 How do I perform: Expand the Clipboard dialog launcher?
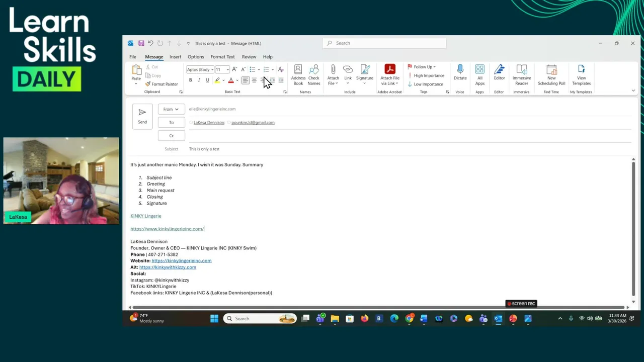[181, 92]
